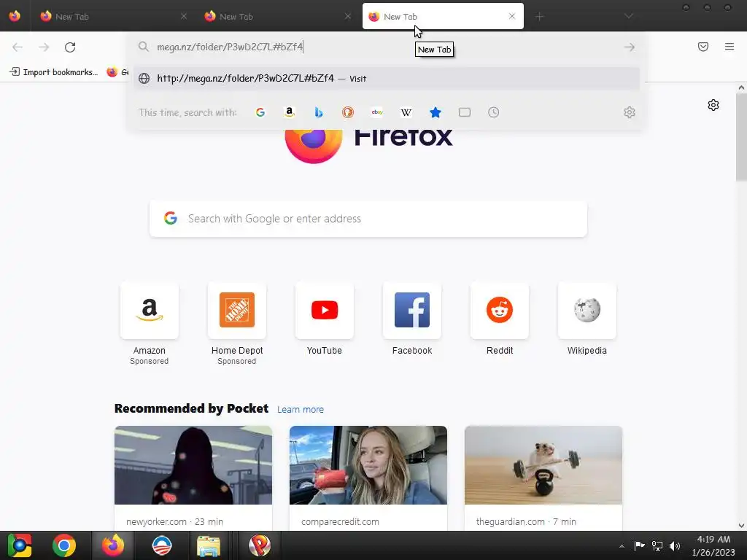Click the network tray icon

(x=657, y=546)
